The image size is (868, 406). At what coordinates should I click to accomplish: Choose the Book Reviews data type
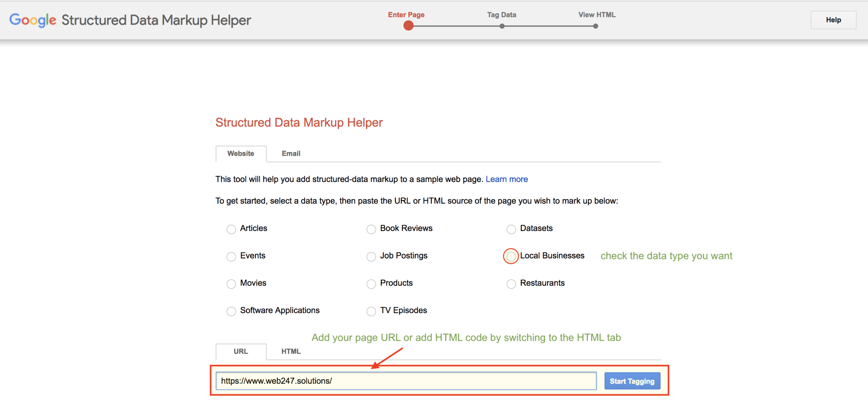[371, 229]
